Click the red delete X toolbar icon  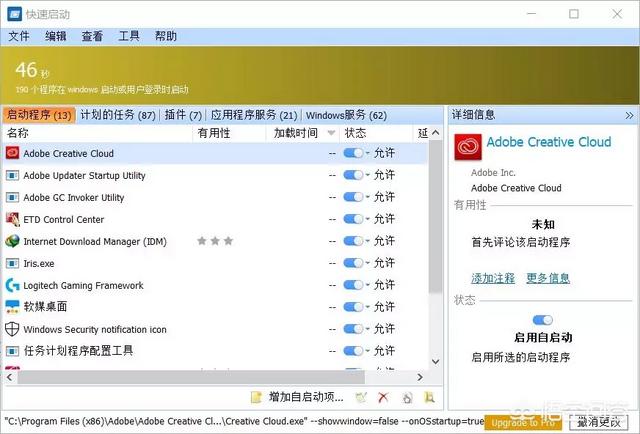[x=383, y=397]
